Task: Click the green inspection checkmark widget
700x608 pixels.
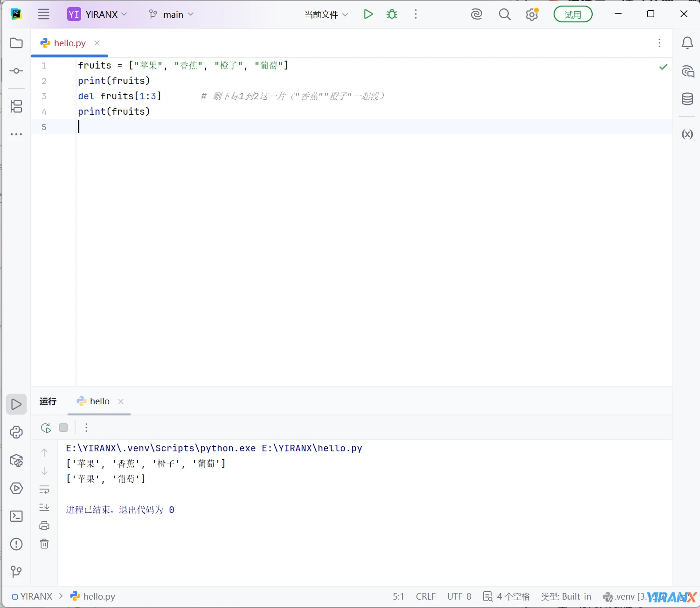Action: point(663,67)
